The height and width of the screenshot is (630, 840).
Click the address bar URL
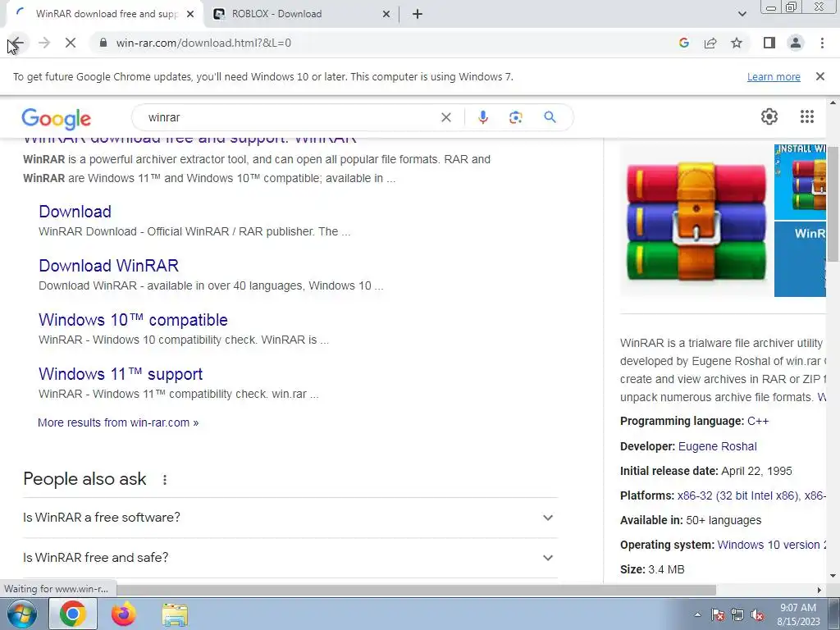203,43
